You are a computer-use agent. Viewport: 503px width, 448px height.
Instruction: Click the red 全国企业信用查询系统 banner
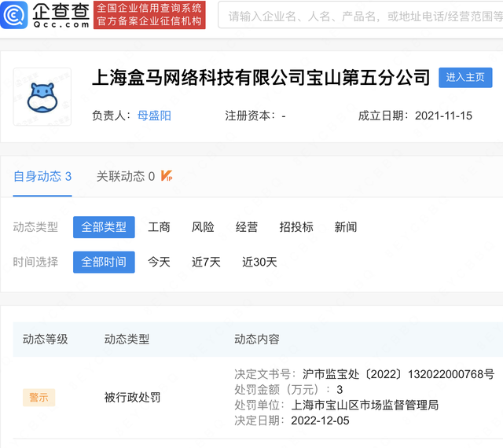[149, 15]
